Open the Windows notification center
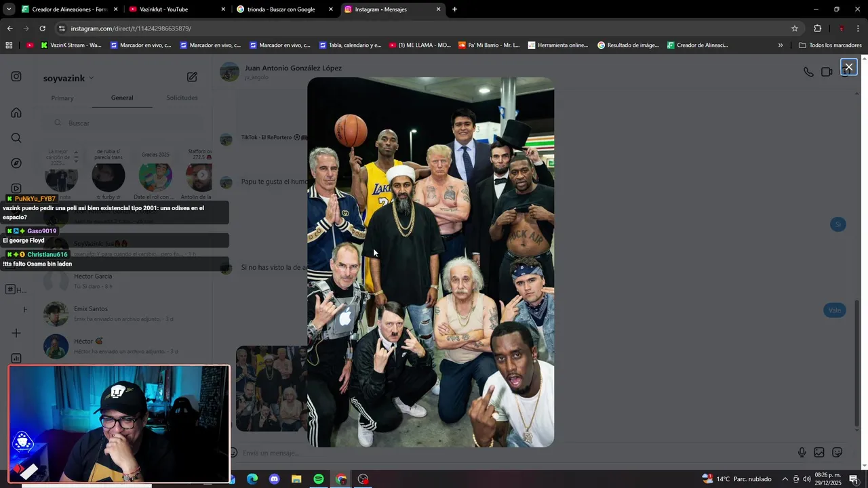Screen dimensions: 868x488 coord(854,479)
